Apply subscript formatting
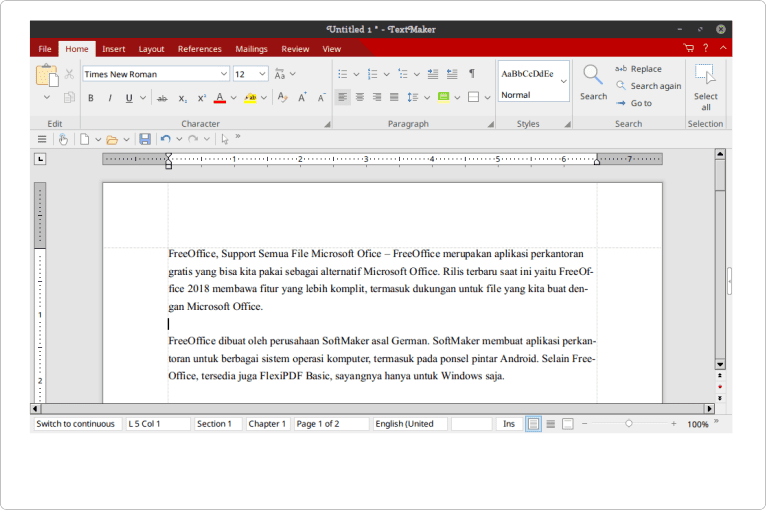Screen dimensions: 766x510 (x=182, y=98)
